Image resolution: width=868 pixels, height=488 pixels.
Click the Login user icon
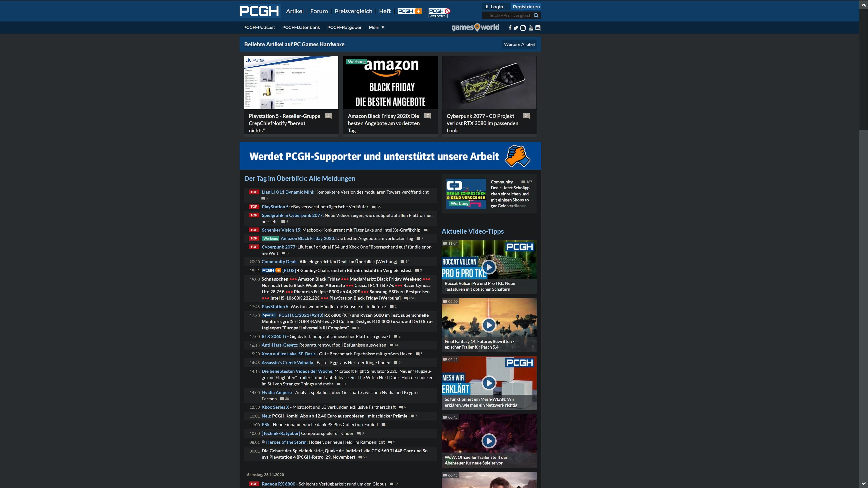[487, 7]
